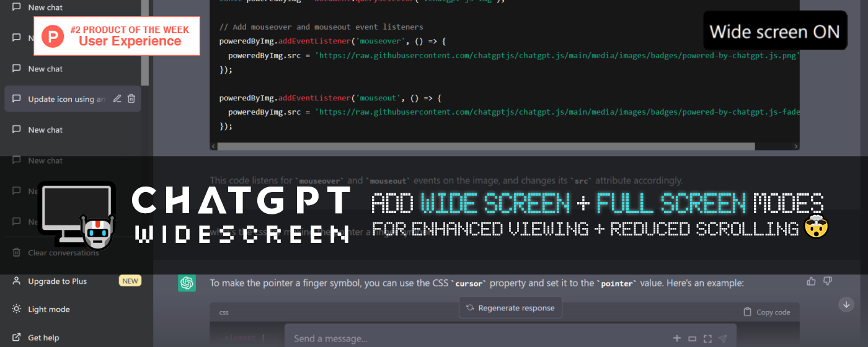The height and width of the screenshot is (347, 868).
Task: Open the top 'New chat' conversation in sidebar
Action: pos(45,7)
